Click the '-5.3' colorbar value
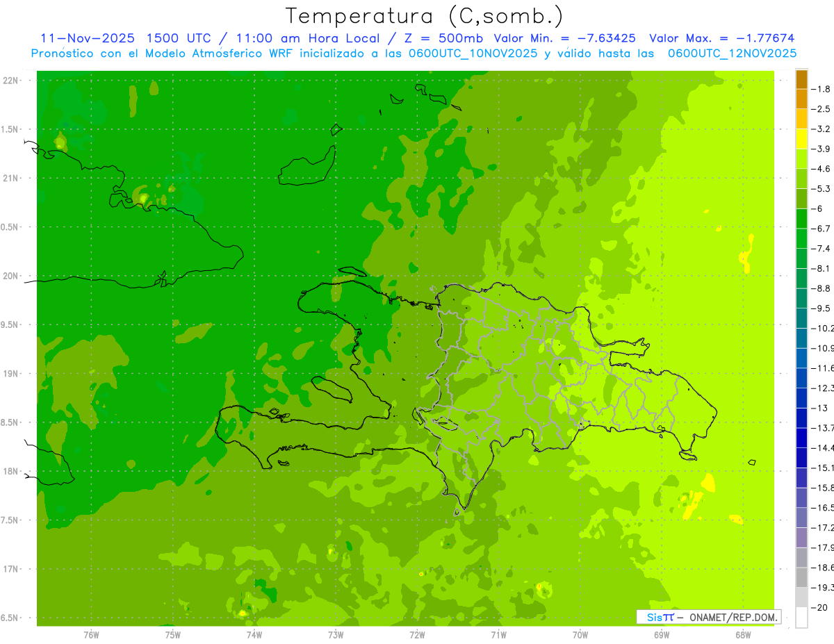Screen dimensions: 834x644 (x=821, y=188)
